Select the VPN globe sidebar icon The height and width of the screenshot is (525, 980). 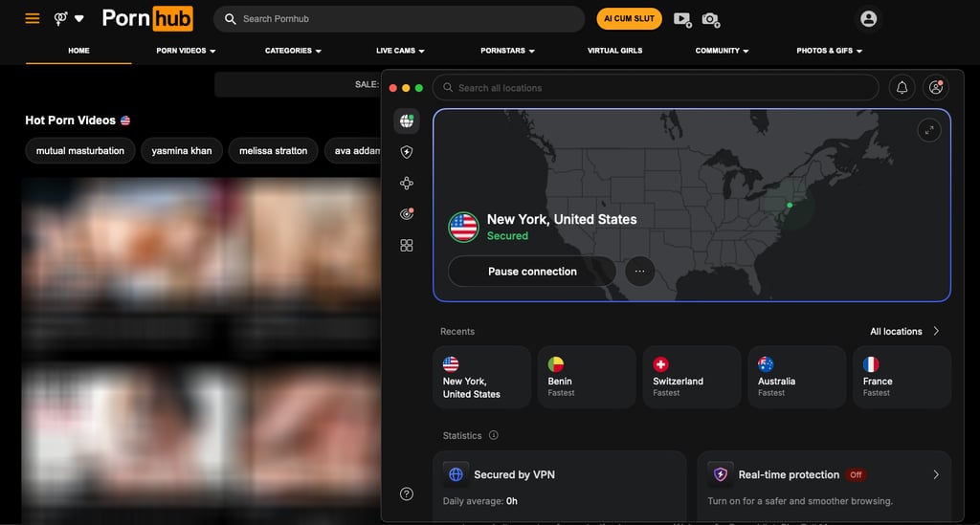(406, 120)
